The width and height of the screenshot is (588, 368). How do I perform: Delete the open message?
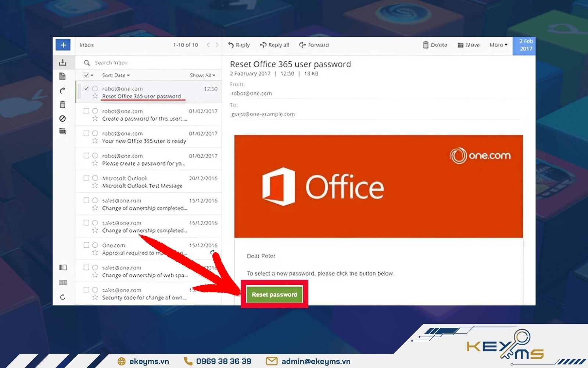tap(435, 45)
